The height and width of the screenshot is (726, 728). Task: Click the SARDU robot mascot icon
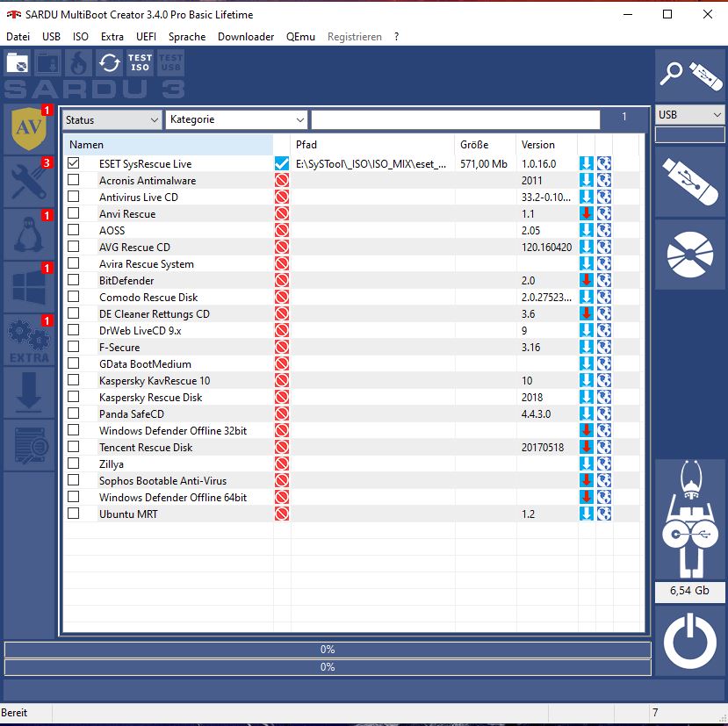[690, 520]
